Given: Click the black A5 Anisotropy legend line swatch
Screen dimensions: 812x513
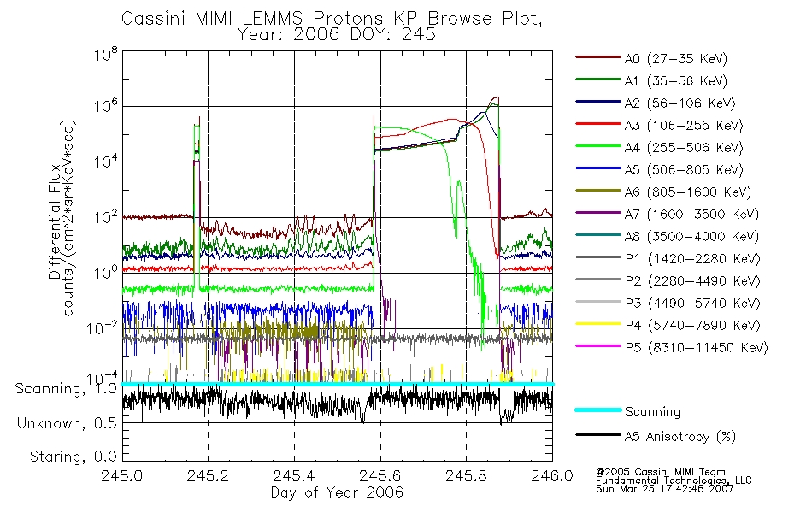Looking at the screenshot, I should pos(598,435).
